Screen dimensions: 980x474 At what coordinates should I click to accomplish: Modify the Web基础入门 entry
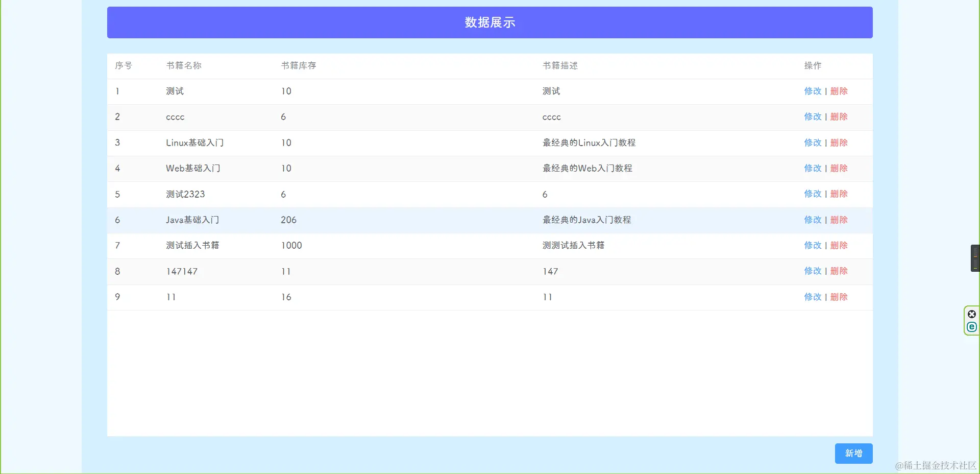pos(813,168)
